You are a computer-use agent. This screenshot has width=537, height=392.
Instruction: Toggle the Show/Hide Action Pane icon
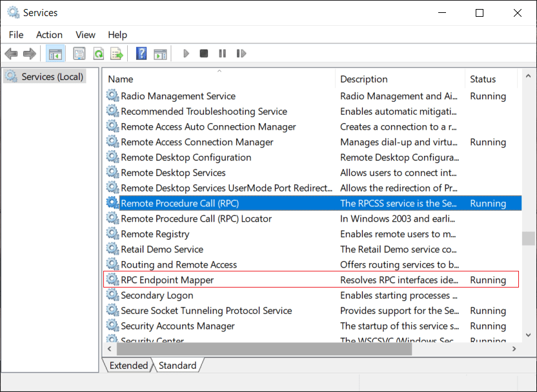(x=161, y=53)
